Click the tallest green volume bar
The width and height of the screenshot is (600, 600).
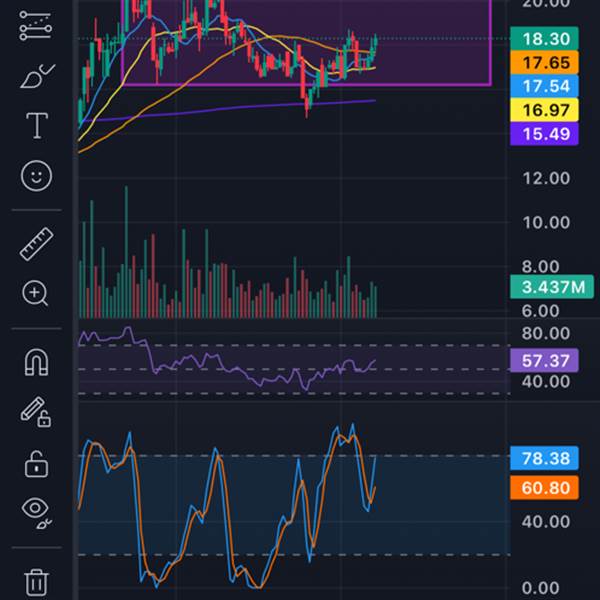point(126,252)
